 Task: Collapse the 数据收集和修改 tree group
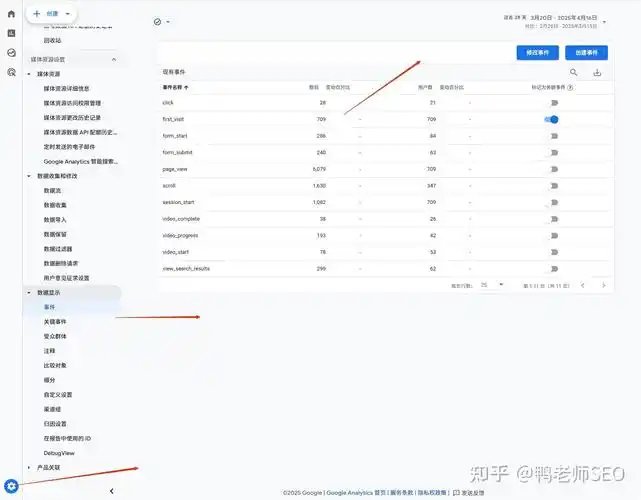tap(29, 176)
